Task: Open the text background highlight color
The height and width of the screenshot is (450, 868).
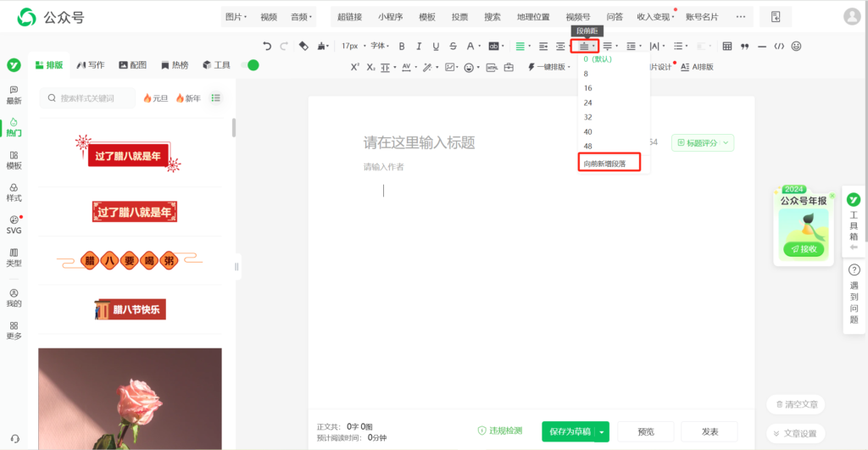Action: [493, 46]
